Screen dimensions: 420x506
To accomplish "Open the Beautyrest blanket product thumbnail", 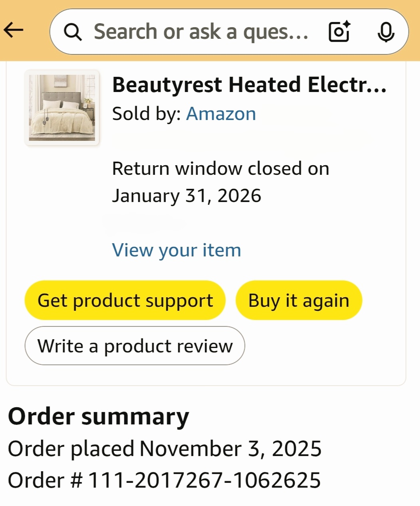I will pos(62,108).
